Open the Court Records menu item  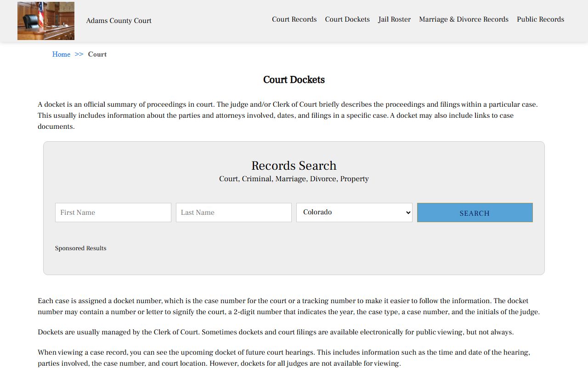pos(294,19)
